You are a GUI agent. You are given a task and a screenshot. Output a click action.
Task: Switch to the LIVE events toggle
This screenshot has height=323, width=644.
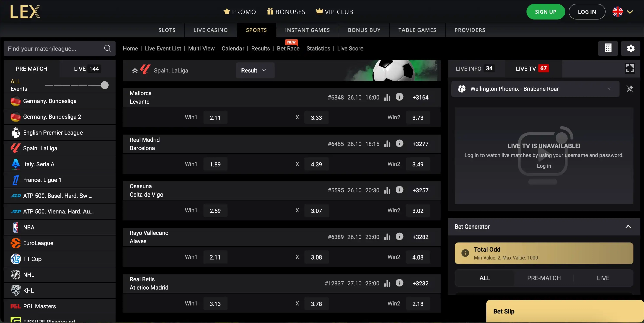point(87,68)
